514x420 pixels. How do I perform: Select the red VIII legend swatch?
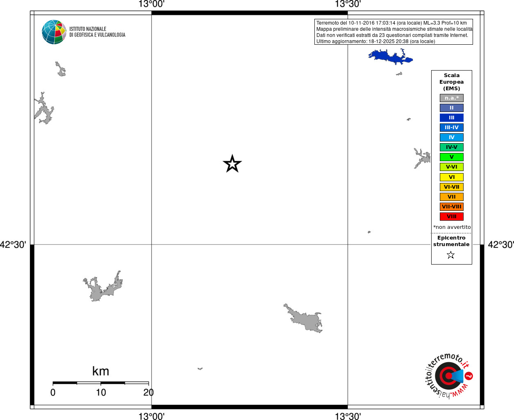[452, 217]
